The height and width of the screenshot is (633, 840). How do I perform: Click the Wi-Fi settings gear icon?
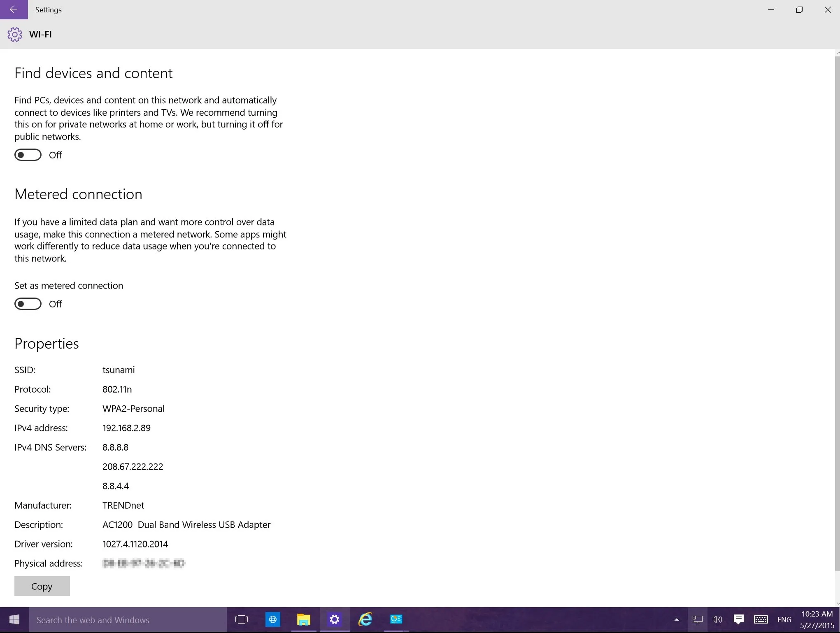click(15, 35)
